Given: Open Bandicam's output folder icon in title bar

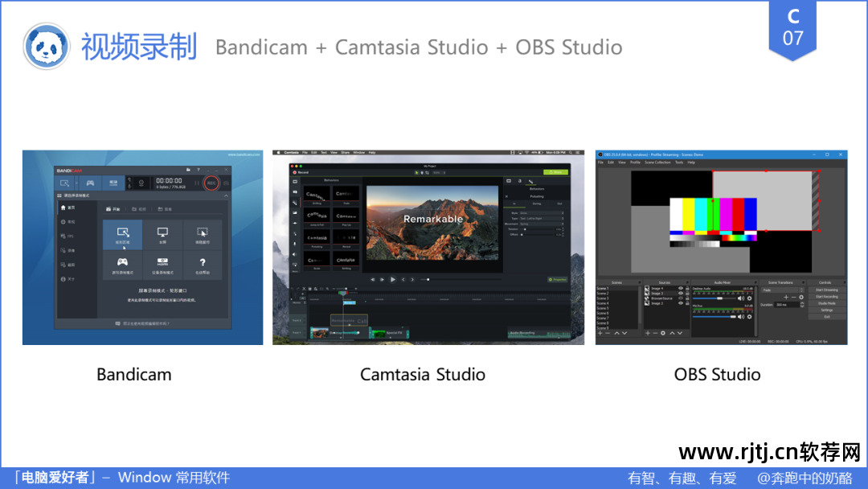Looking at the screenshot, I should 188,170.
